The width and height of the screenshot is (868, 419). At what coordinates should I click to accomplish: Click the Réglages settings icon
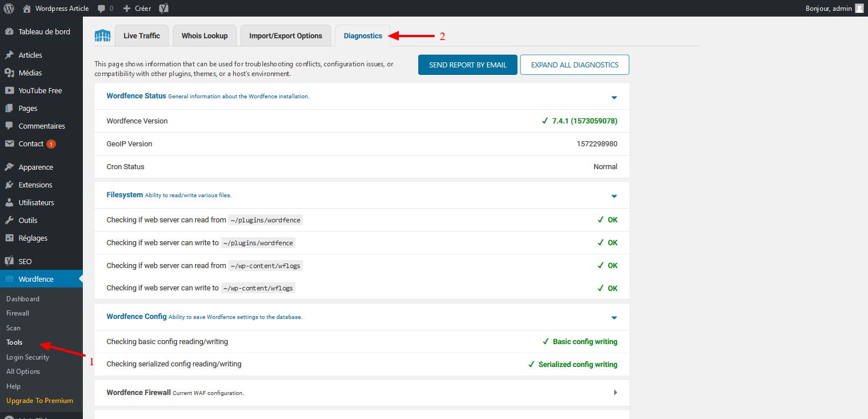[x=9, y=238]
